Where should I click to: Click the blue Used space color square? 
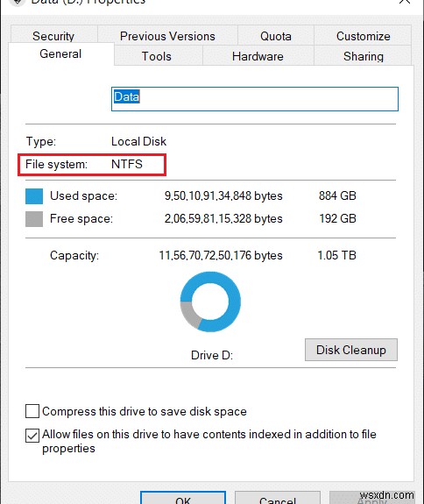[x=34, y=196]
